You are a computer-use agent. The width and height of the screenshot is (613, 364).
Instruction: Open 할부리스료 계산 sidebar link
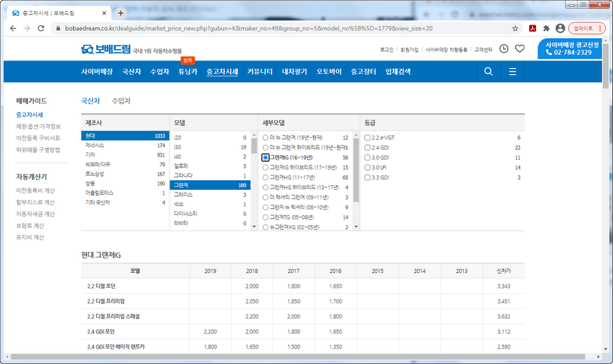coord(35,202)
